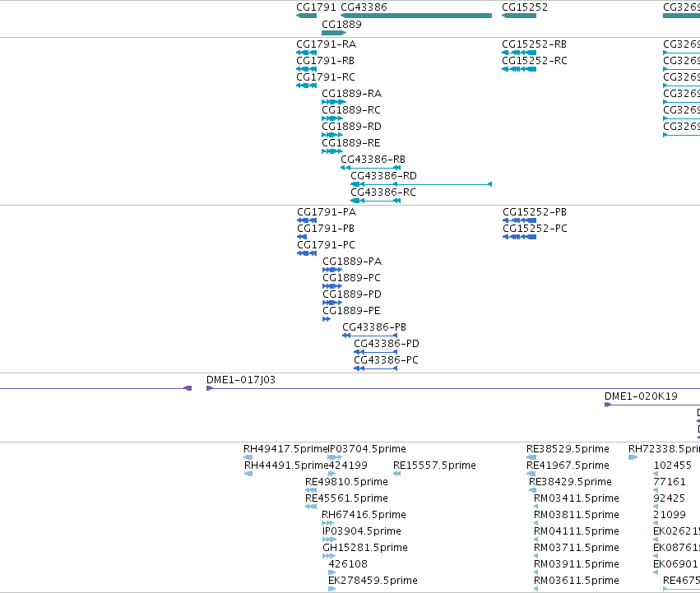
Task: Select transcript CG1791-RB
Action: (x=326, y=61)
